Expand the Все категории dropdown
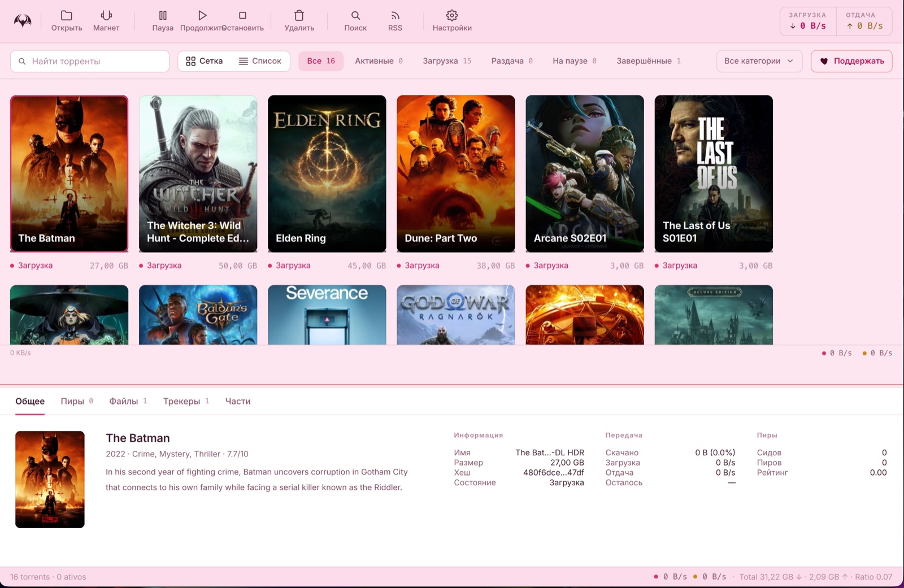 759,61
